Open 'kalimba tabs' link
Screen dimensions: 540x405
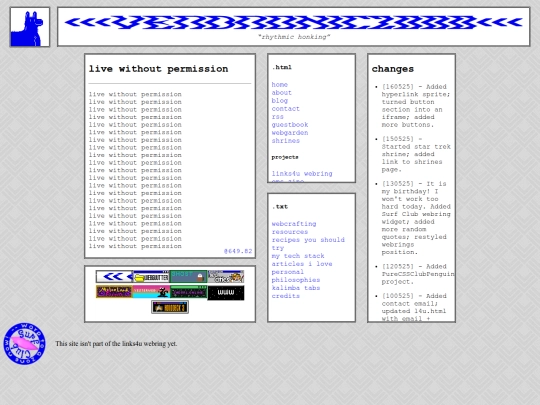point(296,288)
